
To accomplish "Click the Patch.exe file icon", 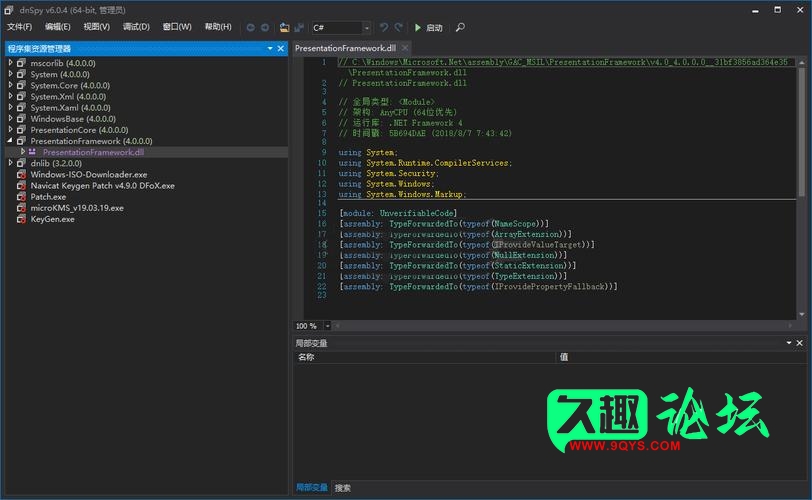I will 21,197.
